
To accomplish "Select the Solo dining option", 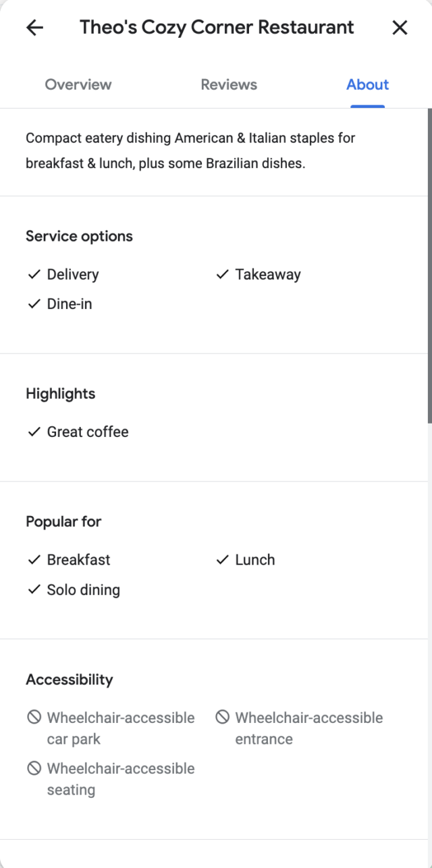I will tap(83, 589).
